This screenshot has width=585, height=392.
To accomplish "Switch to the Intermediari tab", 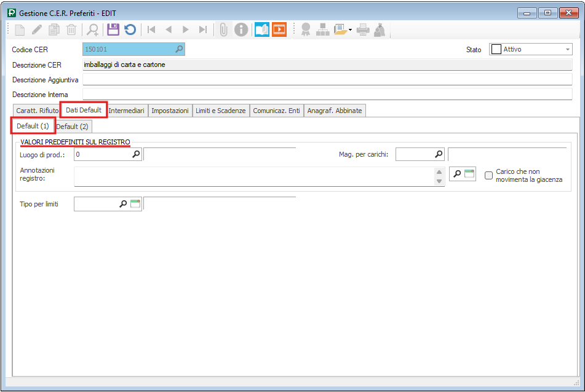I will (x=126, y=111).
